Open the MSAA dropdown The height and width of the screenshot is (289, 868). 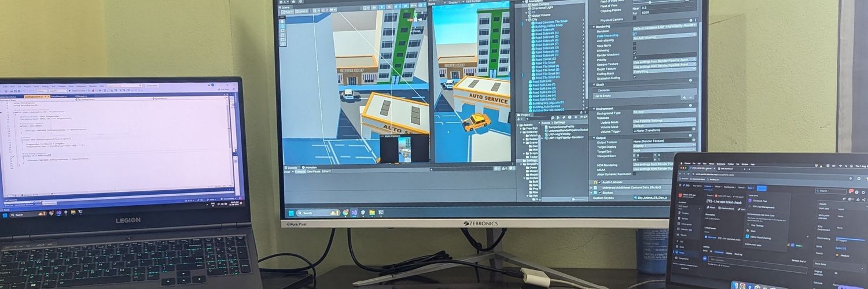point(654,169)
